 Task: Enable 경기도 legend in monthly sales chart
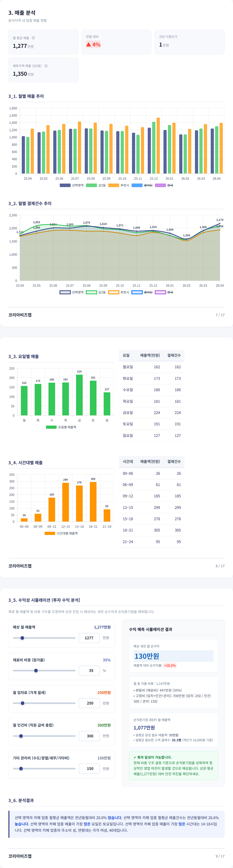point(142,185)
